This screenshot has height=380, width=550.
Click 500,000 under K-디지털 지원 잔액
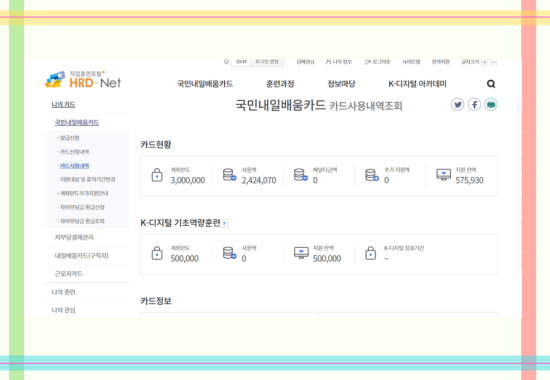click(327, 259)
